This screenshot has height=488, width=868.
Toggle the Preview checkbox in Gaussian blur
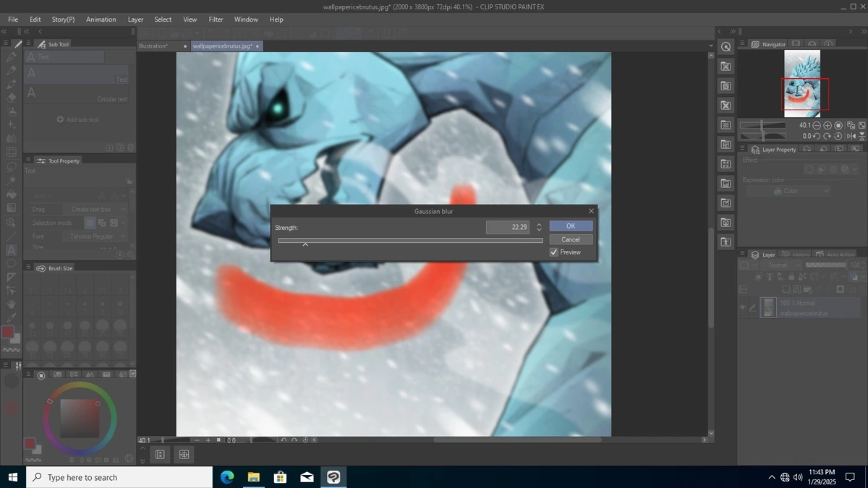click(x=554, y=252)
